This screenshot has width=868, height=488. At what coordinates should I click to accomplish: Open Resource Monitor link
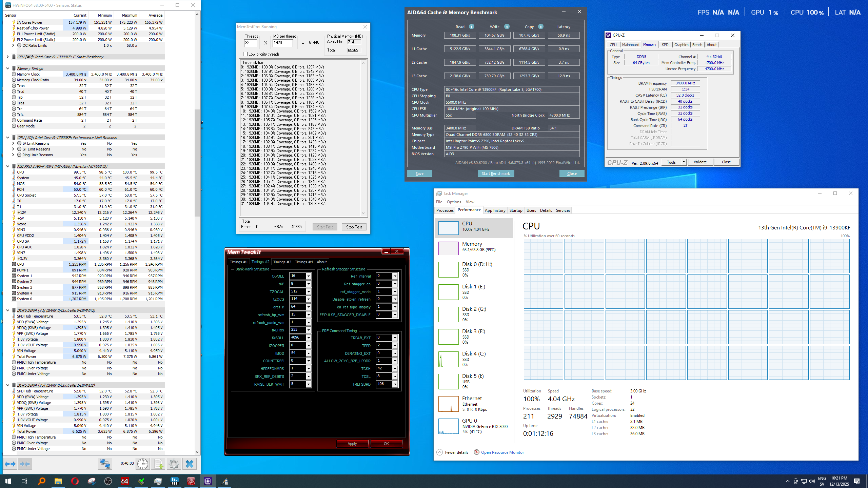(502, 452)
